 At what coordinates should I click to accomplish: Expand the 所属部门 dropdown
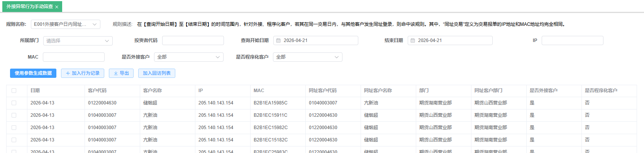[x=78, y=40]
